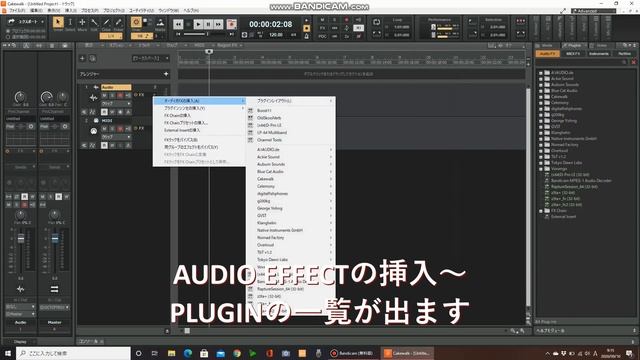The image size is (640, 360).
Task: Turn the Audio channel pan knob
Action: [20, 214]
